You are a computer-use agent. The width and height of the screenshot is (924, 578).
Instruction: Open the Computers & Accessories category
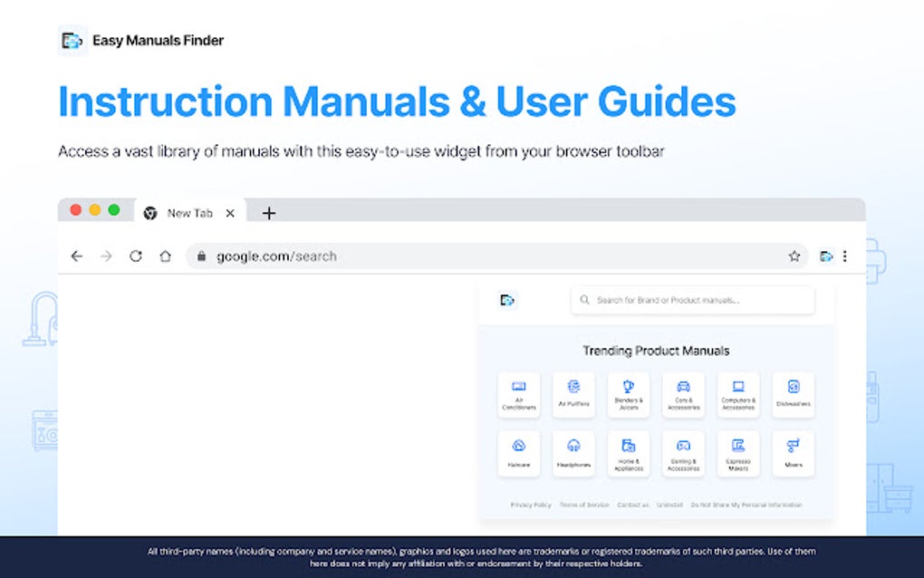coord(738,395)
